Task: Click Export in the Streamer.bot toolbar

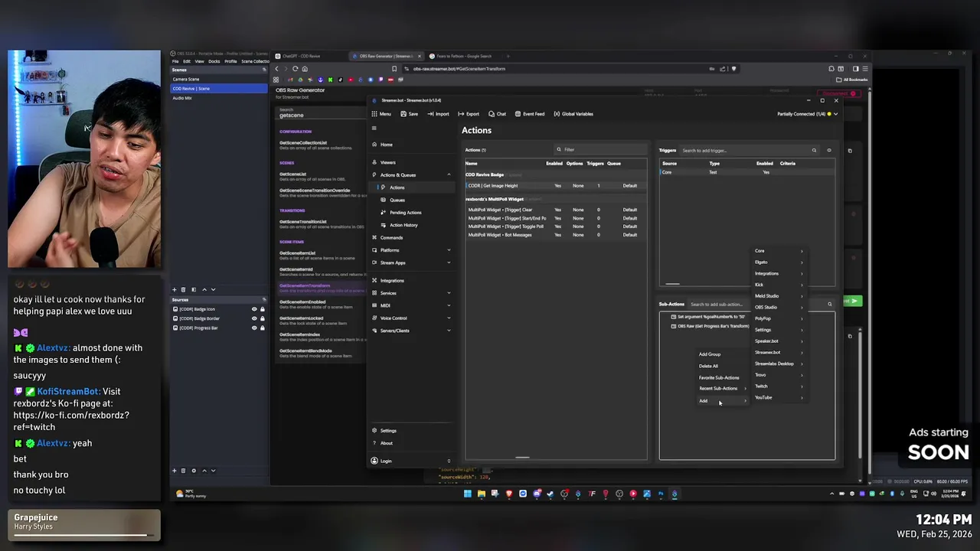Action: pos(469,114)
